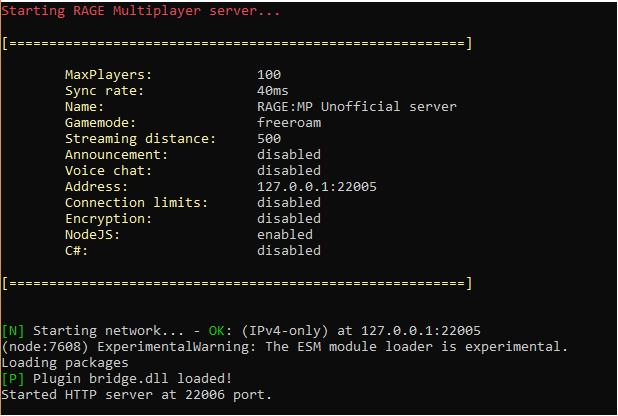The image size is (618, 416).
Task: Click the top separator line of equals signs
Action: pyautogui.click(x=237, y=43)
